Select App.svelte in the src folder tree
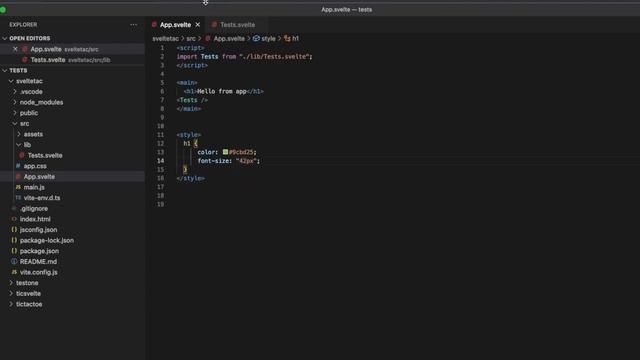The height and width of the screenshot is (360, 640). (39, 176)
